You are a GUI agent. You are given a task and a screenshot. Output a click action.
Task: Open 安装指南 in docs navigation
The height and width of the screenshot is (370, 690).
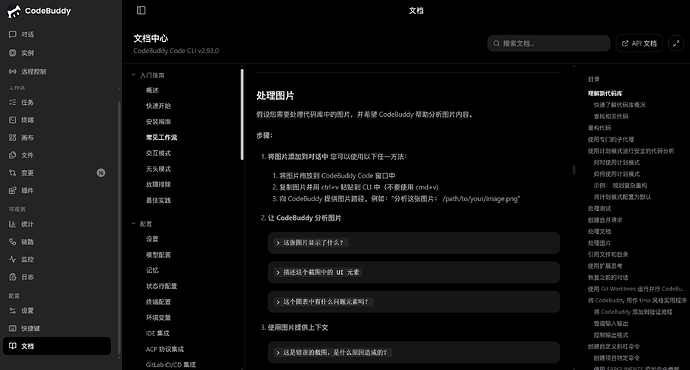[x=158, y=121]
